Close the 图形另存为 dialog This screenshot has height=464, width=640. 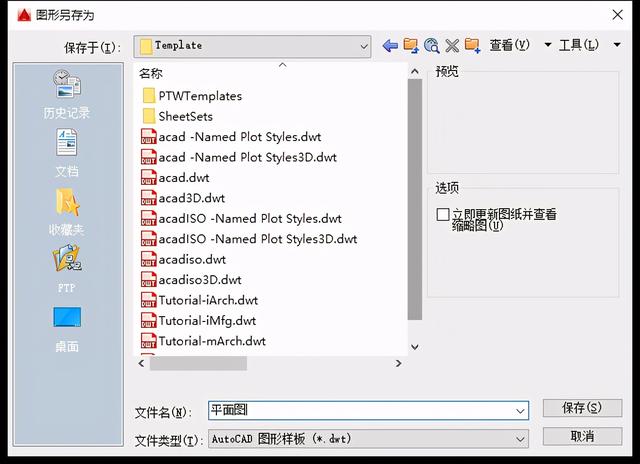(x=618, y=15)
